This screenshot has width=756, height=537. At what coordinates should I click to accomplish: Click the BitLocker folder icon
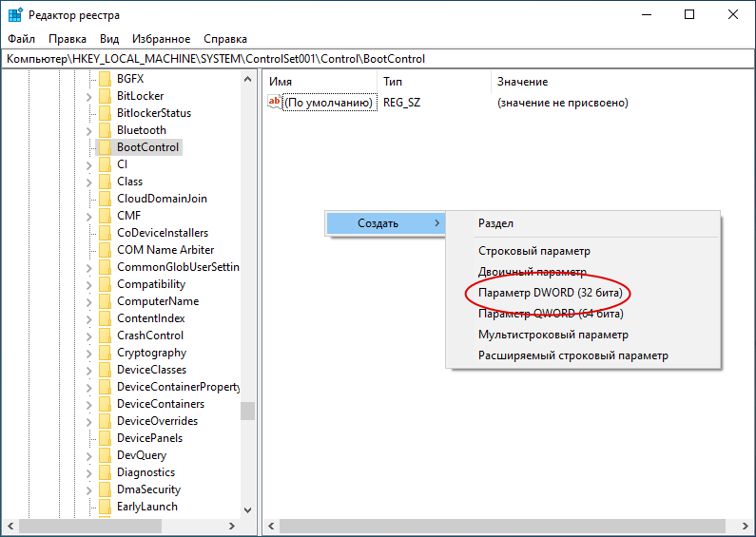pyautogui.click(x=105, y=96)
